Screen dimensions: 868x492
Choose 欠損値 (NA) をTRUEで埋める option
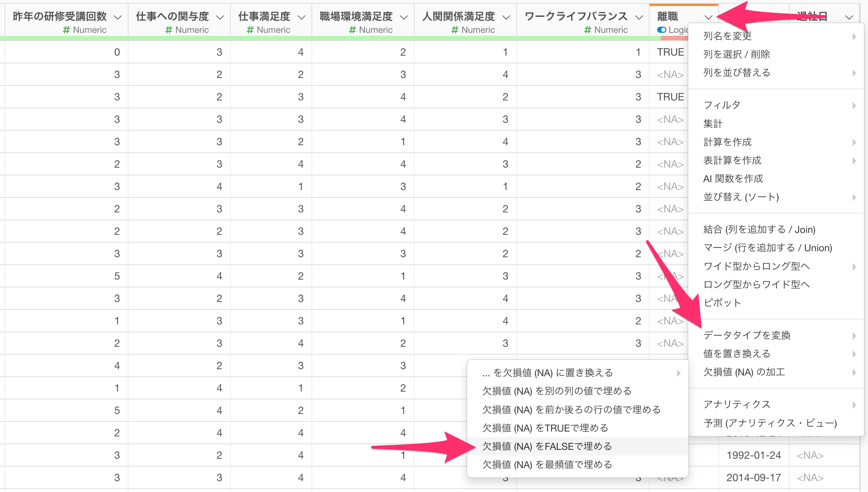(545, 428)
